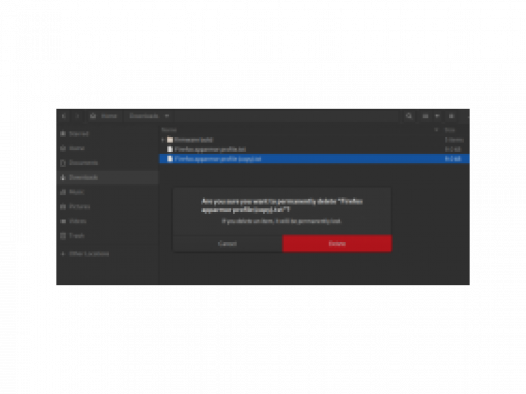Viewport: 526px width, 394px height.
Task: Cancel the permanent delete dialog
Action: (x=227, y=243)
